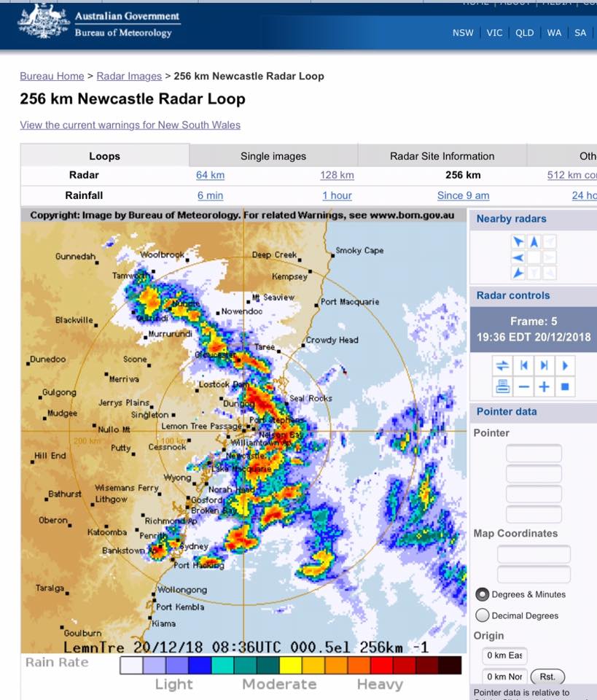Click the bright red Rain Rate swatch
Viewport: 597px width, 700px height.
[x=381, y=665]
